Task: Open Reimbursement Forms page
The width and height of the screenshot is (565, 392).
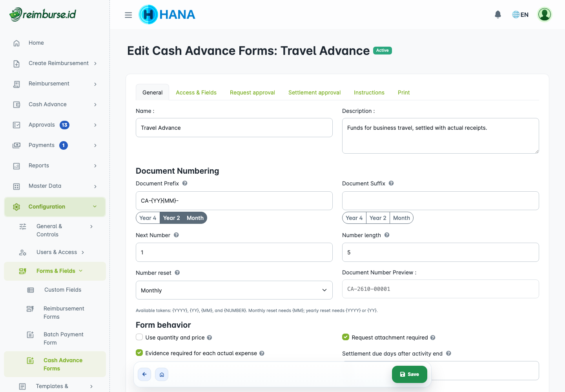Action: [55, 312]
